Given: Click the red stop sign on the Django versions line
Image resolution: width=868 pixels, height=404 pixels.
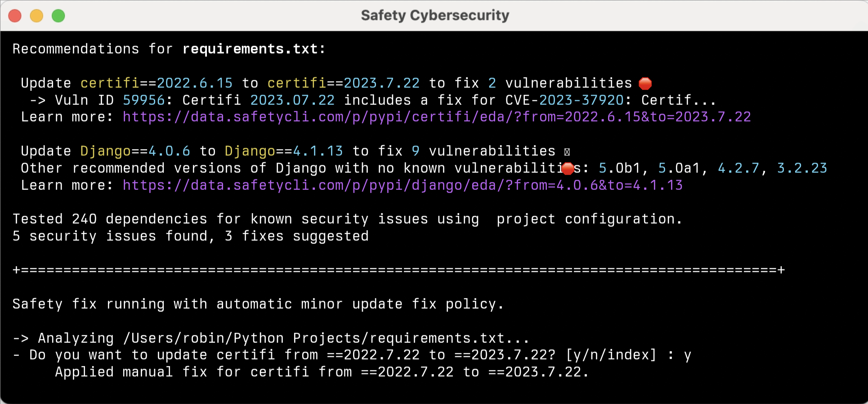Looking at the screenshot, I should (x=568, y=169).
